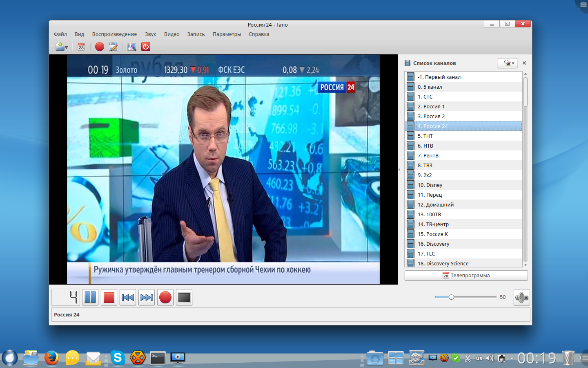Mute the audio with speaker button

point(521,298)
